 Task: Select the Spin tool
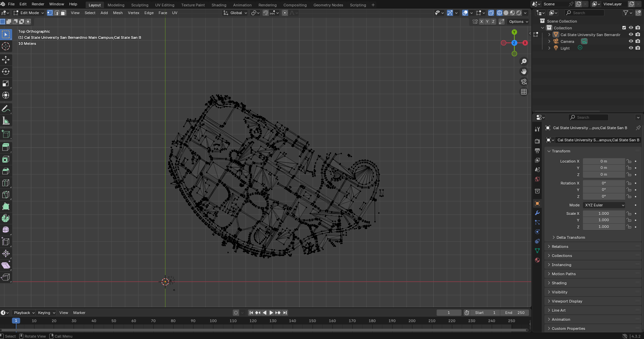pos(6,218)
